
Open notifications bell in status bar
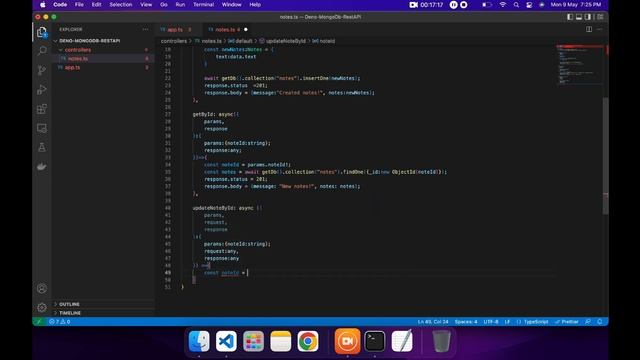600,322
